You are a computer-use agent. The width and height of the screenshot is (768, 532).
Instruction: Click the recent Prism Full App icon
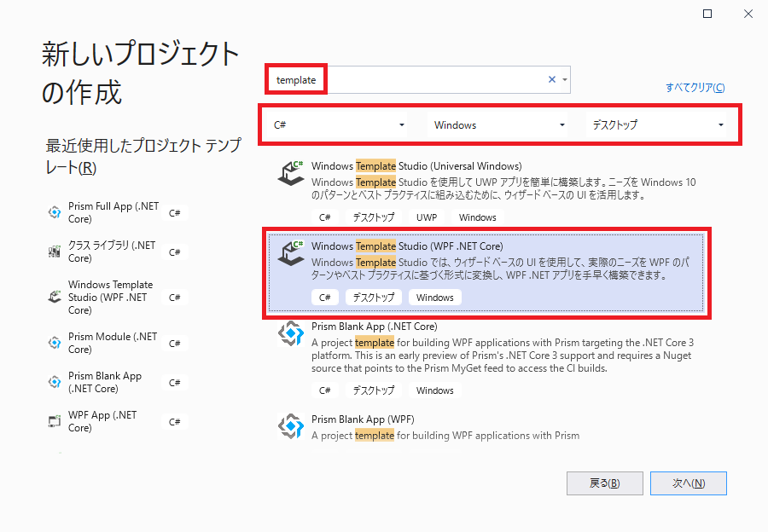55,212
